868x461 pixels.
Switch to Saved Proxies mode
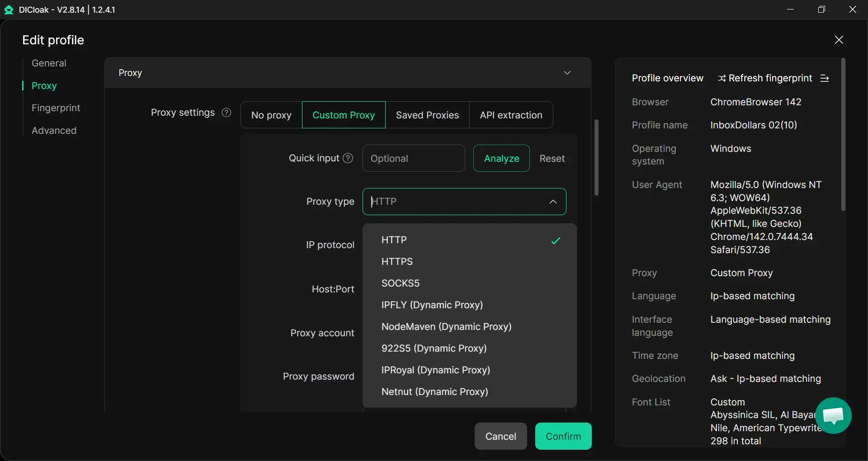click(427, 115)
